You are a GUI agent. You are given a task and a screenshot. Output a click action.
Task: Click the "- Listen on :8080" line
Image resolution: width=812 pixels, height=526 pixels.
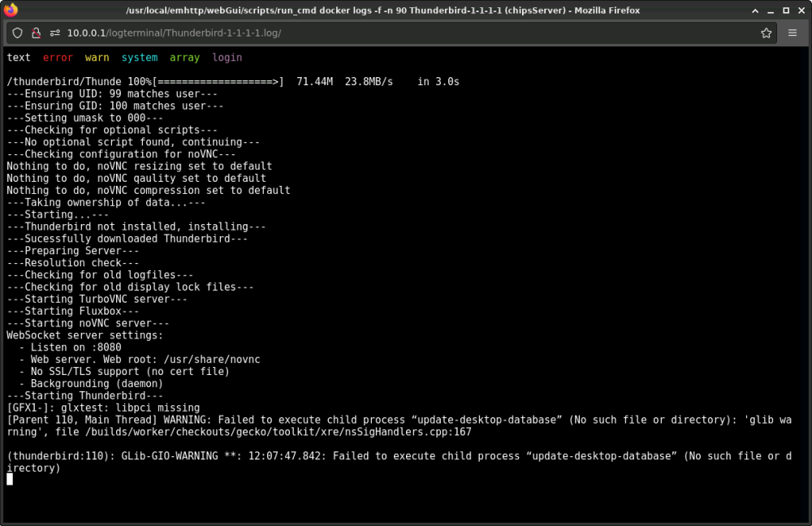pyautogui.click(x=70, y=347)
